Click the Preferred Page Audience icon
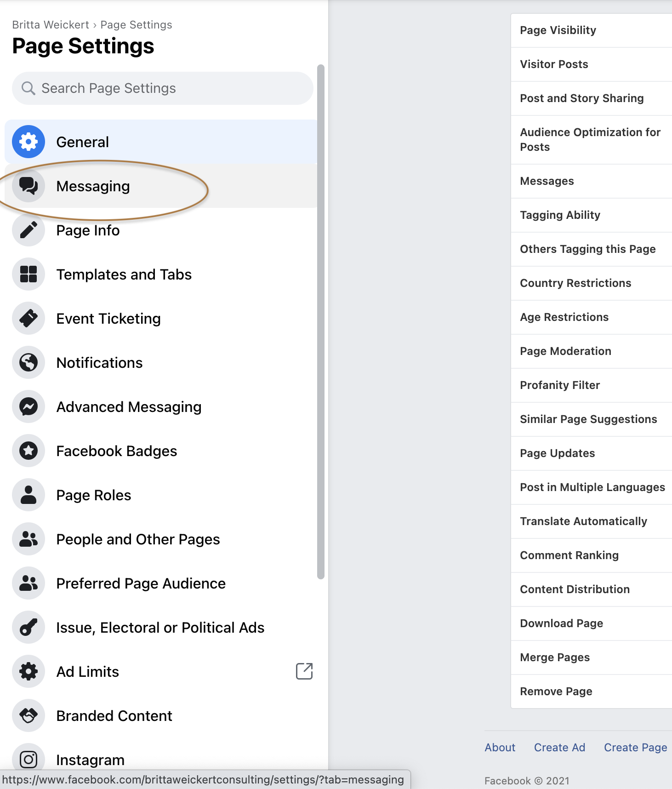672x789 pixels. (x=28, y=583)
